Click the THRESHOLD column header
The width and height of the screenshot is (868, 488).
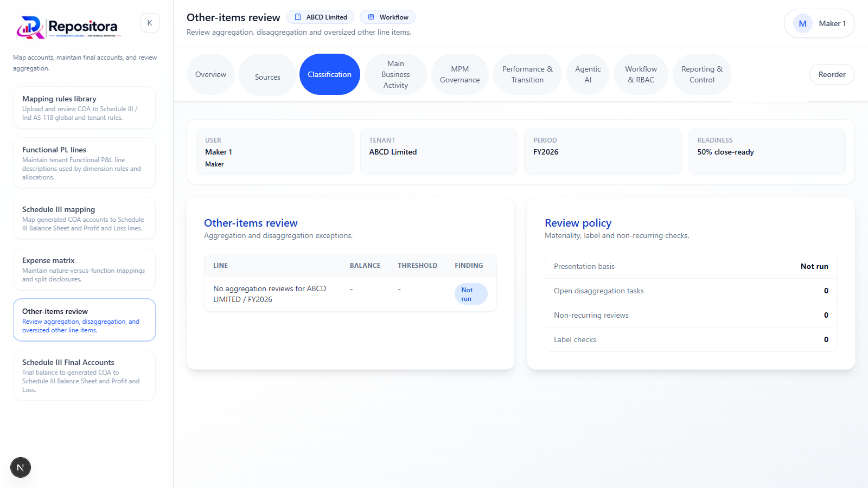[x=417, y=266]
